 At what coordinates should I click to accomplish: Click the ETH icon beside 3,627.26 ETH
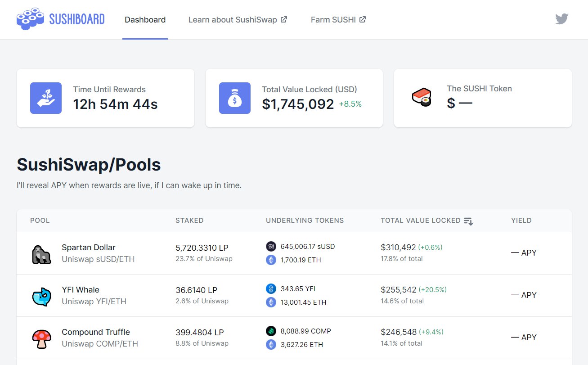pyautogui.click(x=271, y=344)
